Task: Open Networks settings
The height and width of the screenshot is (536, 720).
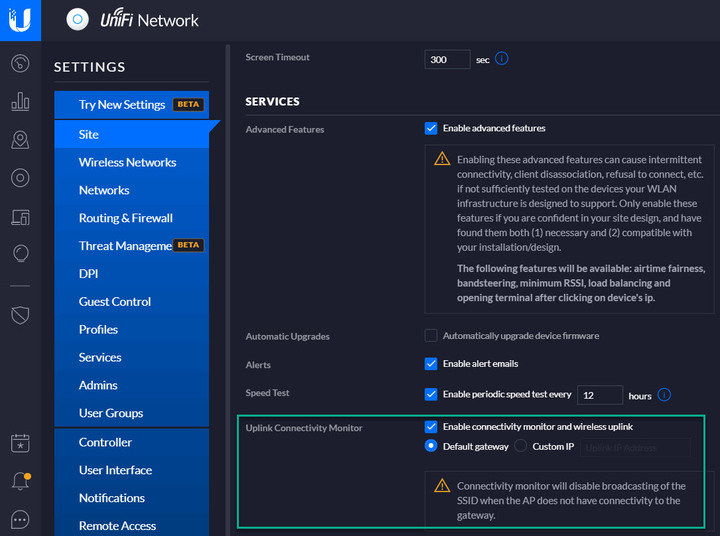Action: click(132, 190)
